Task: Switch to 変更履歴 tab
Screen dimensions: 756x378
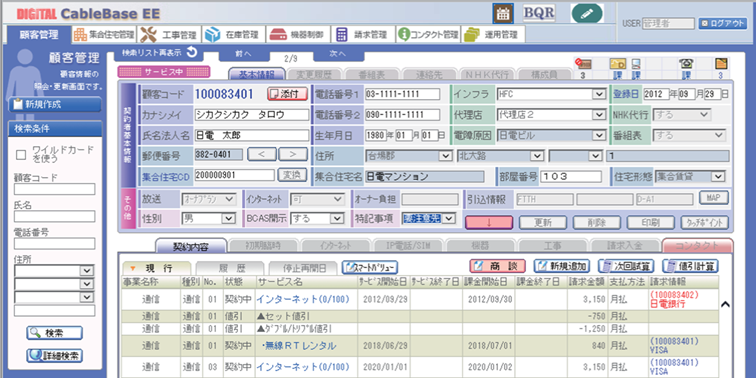Action: pos(314,75)
